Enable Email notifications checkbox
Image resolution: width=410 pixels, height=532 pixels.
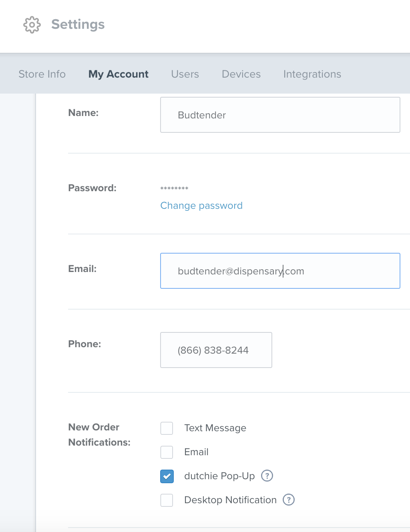coord(167,452)
